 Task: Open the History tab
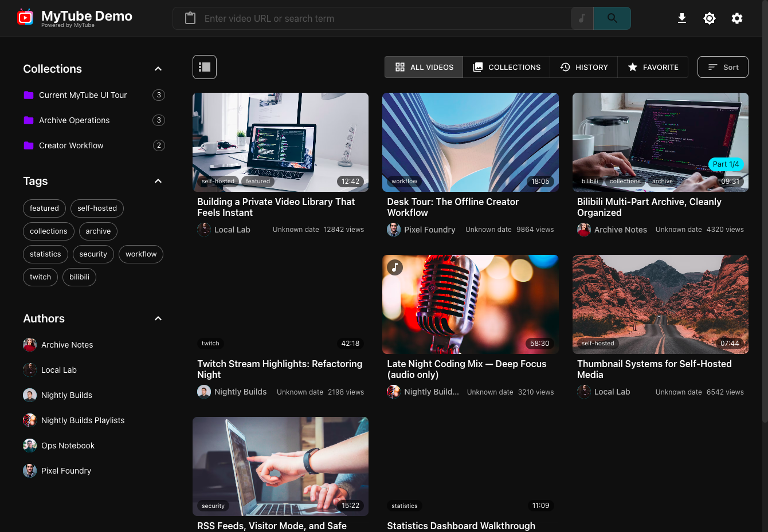click(584, 67)
